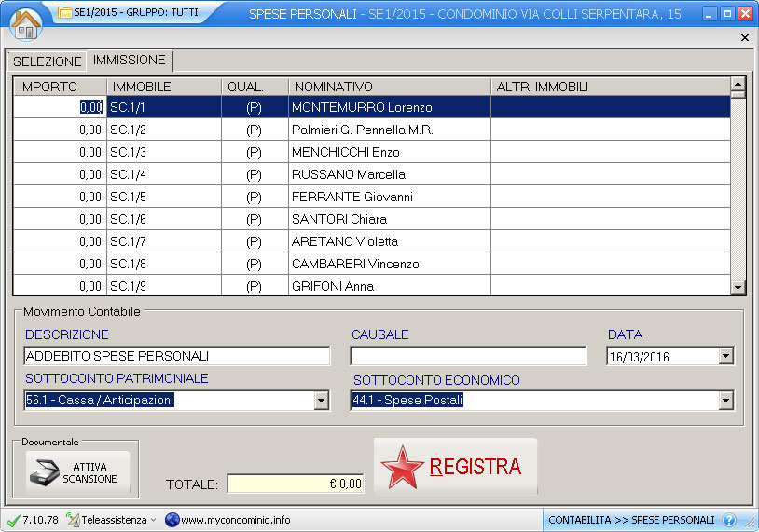Expand the Sottoconto Economico dropdown
The height and width of the screenshot is (532, 759).
pyautogui.click(x=726, y=401)
